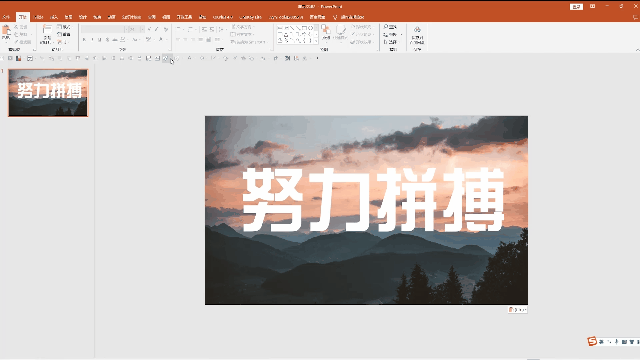Open the comments pane icon

pos(635,17)
